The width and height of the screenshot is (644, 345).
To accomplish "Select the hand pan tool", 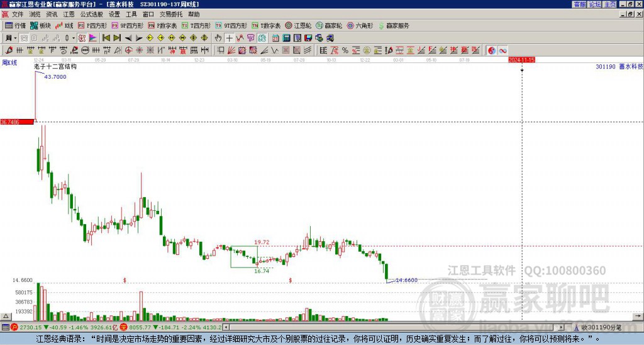I will [218, 38].
